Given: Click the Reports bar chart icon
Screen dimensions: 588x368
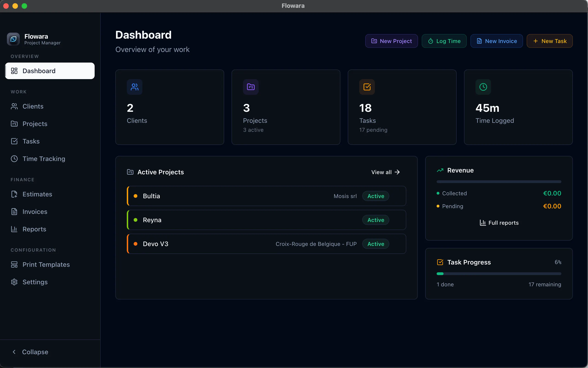Looking at the screenshot, I should pos(14,229).
